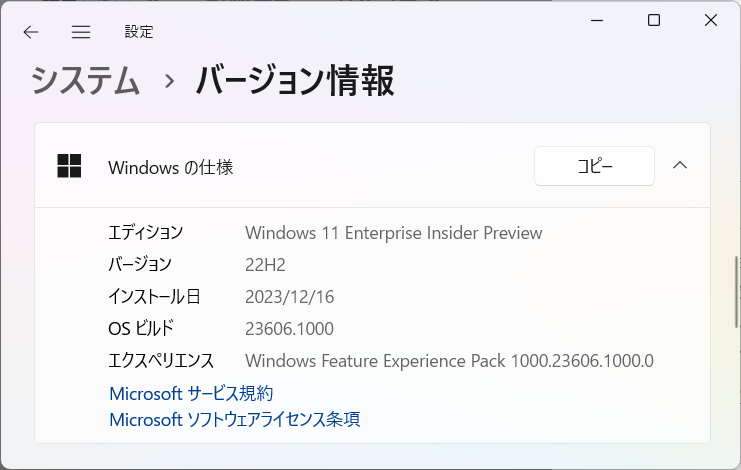Maximize the 設定 window
Screen dimensions: 741x470
tap(654, 20)
